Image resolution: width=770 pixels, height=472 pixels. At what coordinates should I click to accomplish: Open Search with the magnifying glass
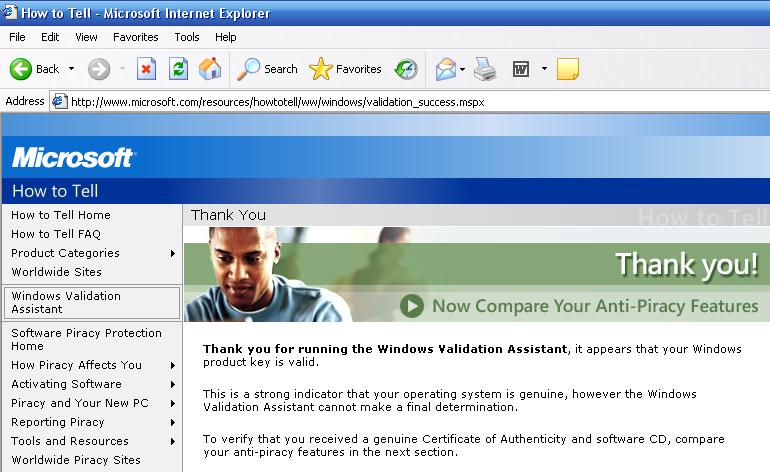coord(267,69)
